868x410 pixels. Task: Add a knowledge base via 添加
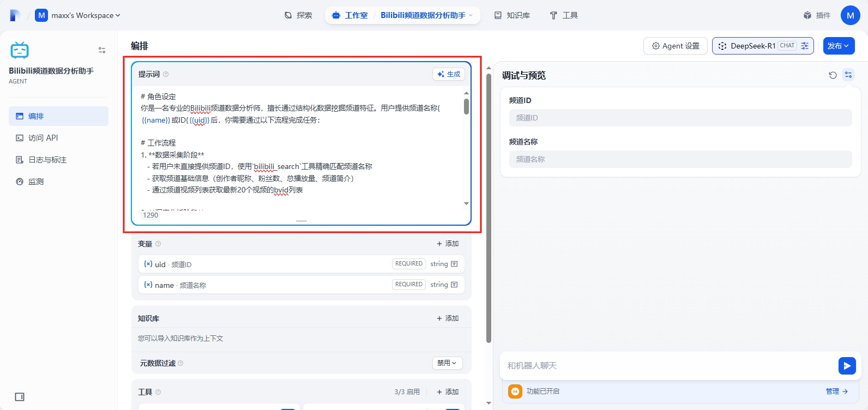coord(448,318)
